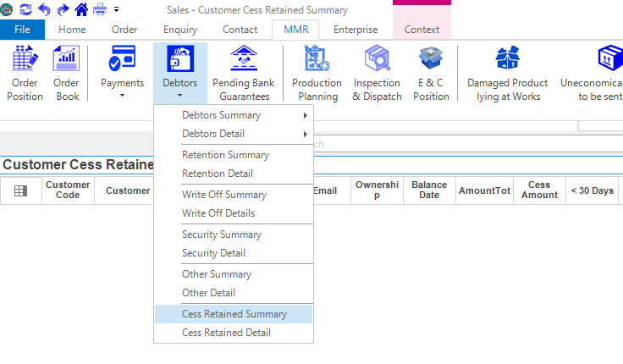Open the quick access toolbar customize dropdown

point(116,9)
